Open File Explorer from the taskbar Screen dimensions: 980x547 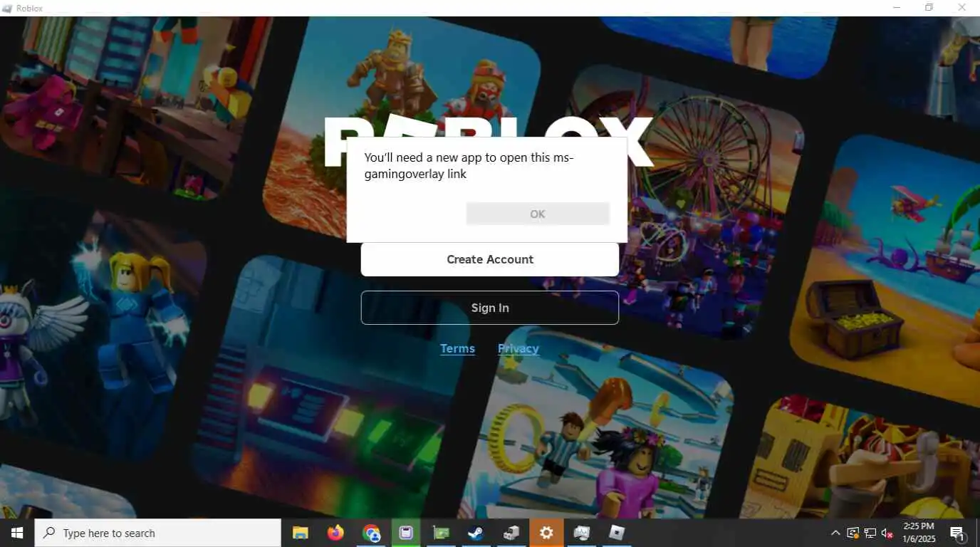[300, 533]
